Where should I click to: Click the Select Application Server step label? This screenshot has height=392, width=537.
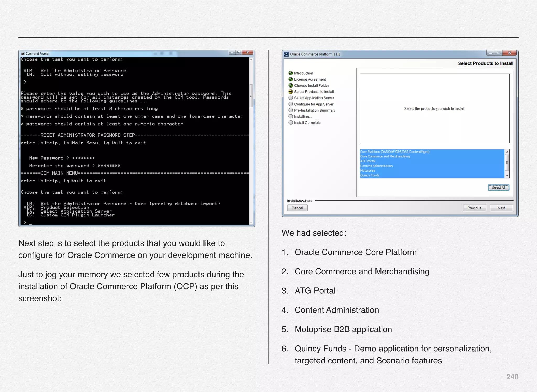(314, 98)
